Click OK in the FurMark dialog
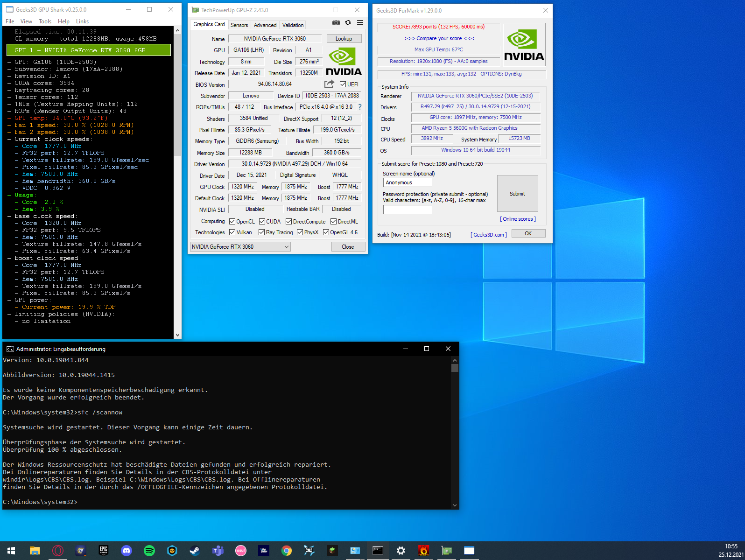This screenshot has width=745, height=560. click(x=528, y=233)
